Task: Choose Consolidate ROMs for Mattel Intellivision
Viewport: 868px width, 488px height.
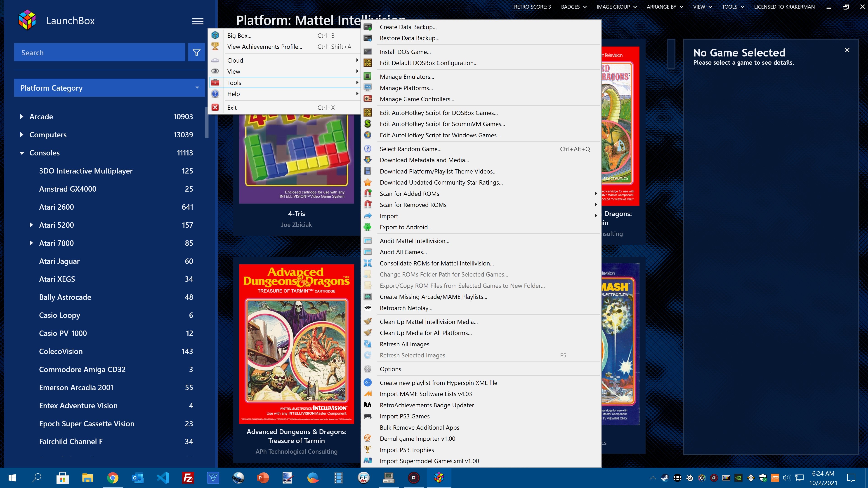Action: pos(437,263)
